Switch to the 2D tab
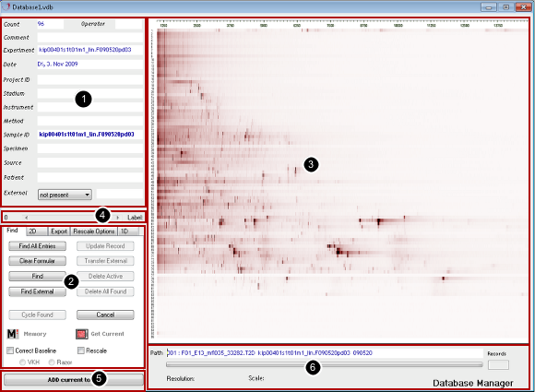The width and height of the screenshot is (535, 392). [x=37, y=232]
